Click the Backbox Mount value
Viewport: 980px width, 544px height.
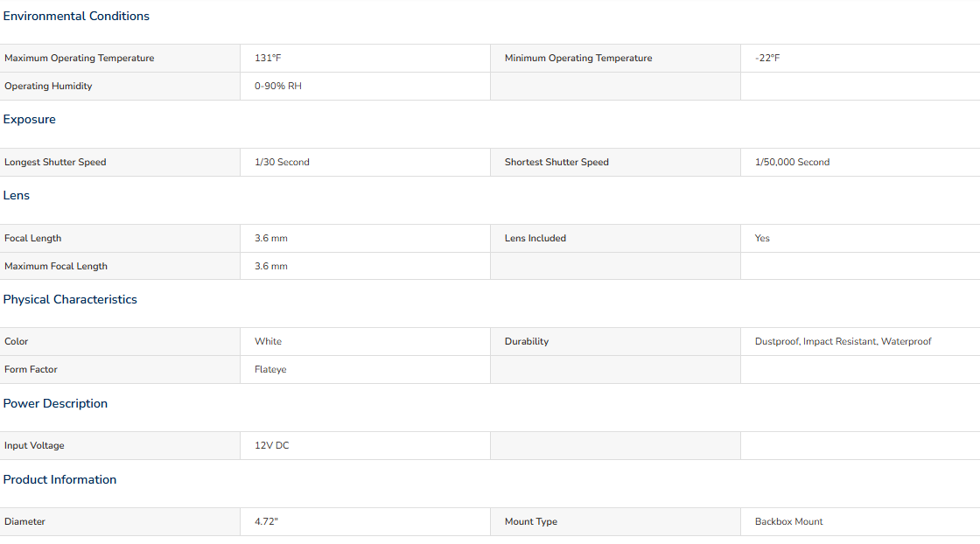click(788, 521)
